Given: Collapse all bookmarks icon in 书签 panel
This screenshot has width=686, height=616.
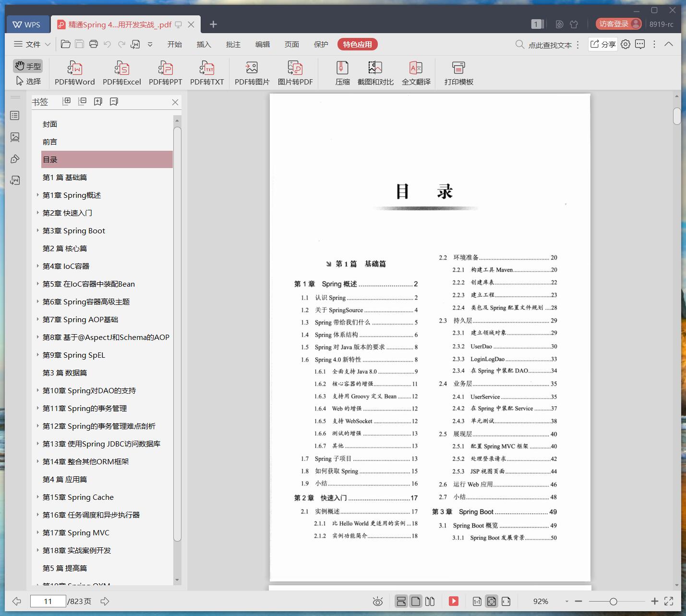Looking at the screenshot, I should (x=83, y=101).
